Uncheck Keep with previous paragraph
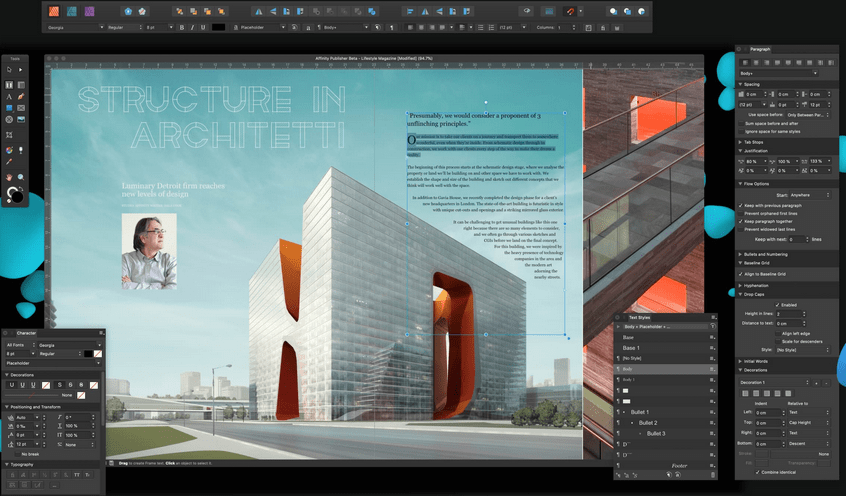846x496 pixels. 741,206
